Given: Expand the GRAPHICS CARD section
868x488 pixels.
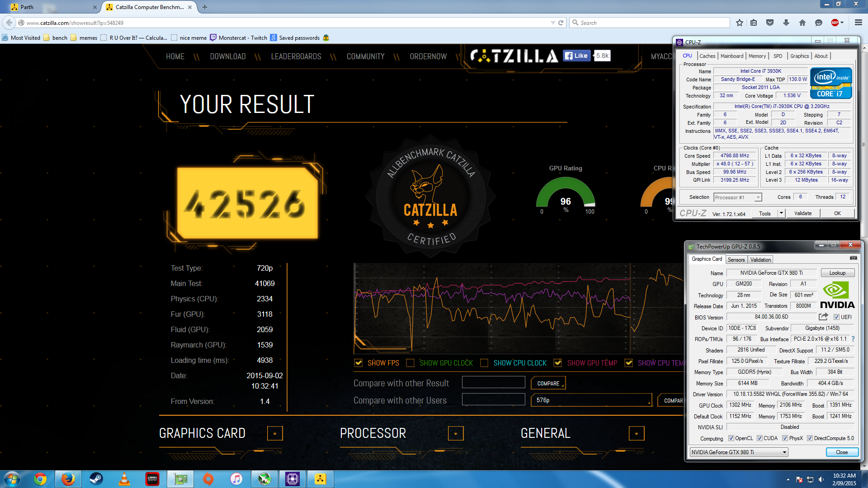Looking at the screenshot, I should click(x=275, y=433).
